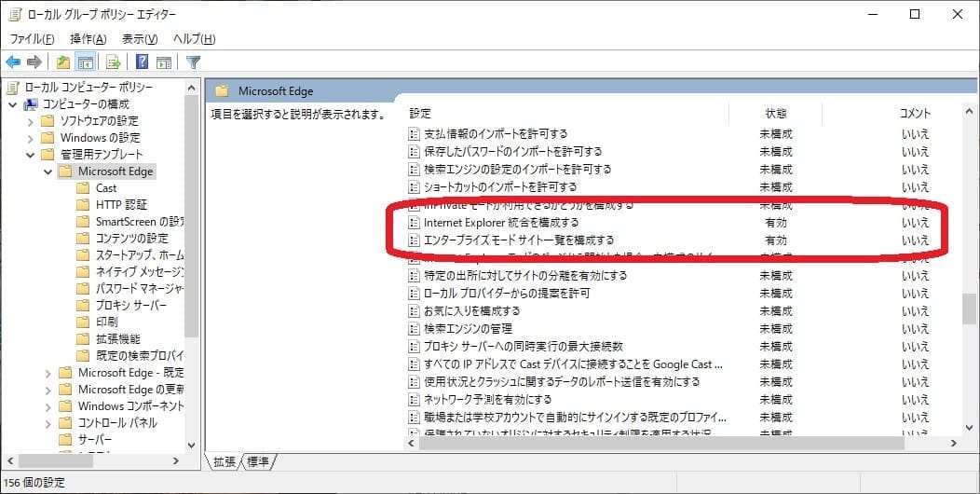
Task: Switch to the 標準 tab
Action: [258, 461]
